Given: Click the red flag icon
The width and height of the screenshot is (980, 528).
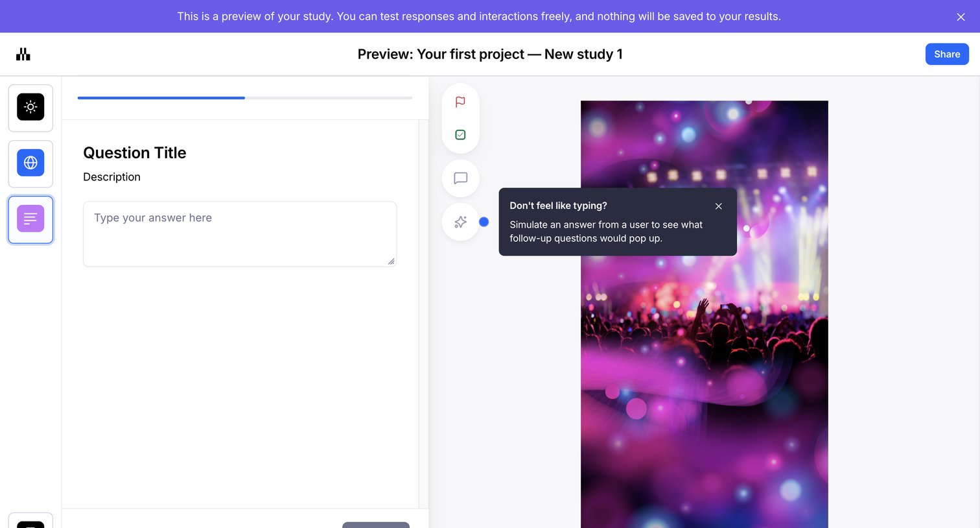Looking at the screenshot, I should point(460,102).
